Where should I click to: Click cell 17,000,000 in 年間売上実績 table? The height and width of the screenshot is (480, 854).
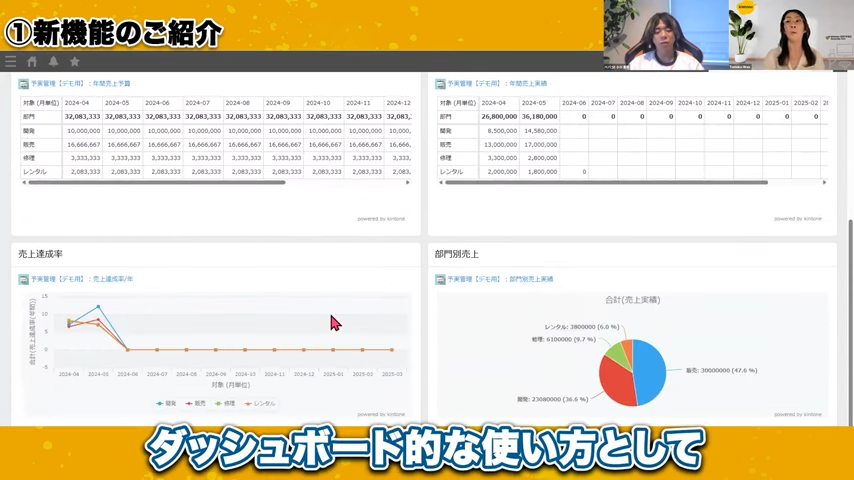tap(539, 144)
